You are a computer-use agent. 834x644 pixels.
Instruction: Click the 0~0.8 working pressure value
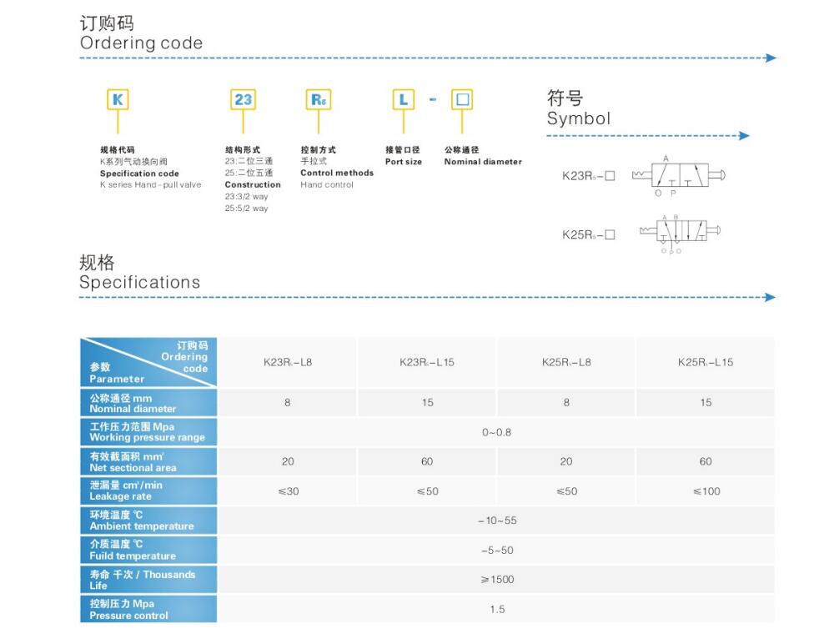pyautogui.click(x=496, y=432)
